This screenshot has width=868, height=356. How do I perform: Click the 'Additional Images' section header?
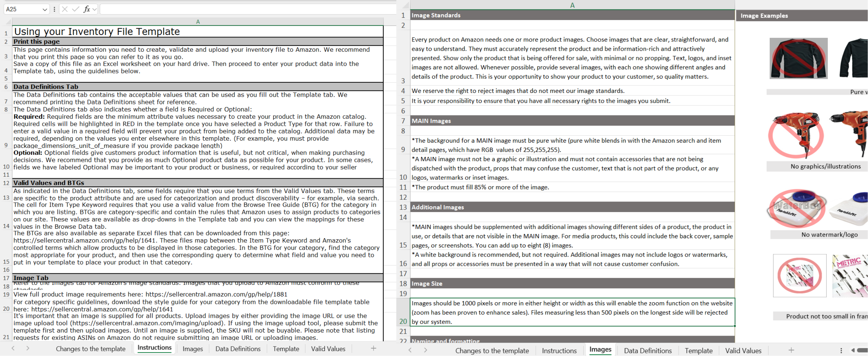click(x=572, y=207)
